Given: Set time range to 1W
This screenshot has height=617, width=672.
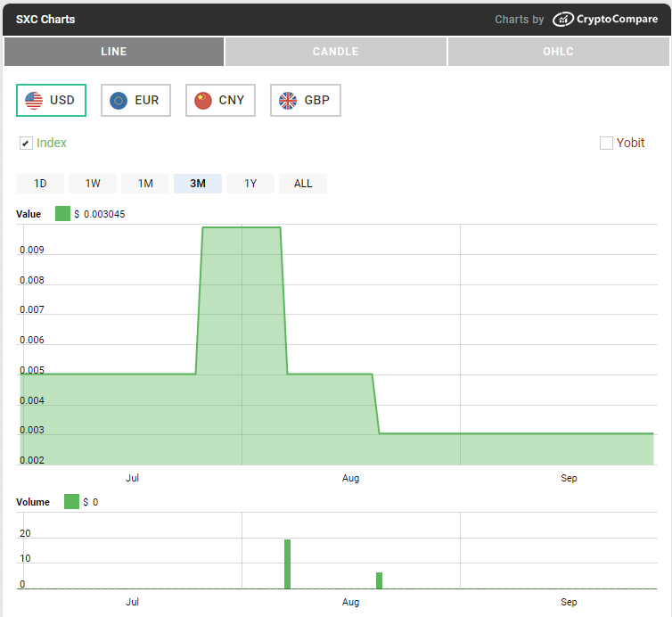Looking at the screenshot, I should (93, 184).
